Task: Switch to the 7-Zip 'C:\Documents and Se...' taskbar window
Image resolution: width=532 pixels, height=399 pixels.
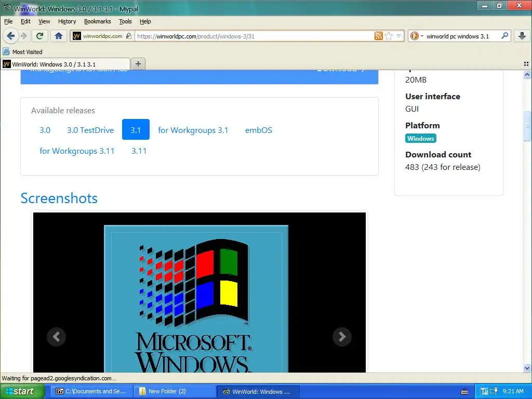Action: [x=91, y=391]
